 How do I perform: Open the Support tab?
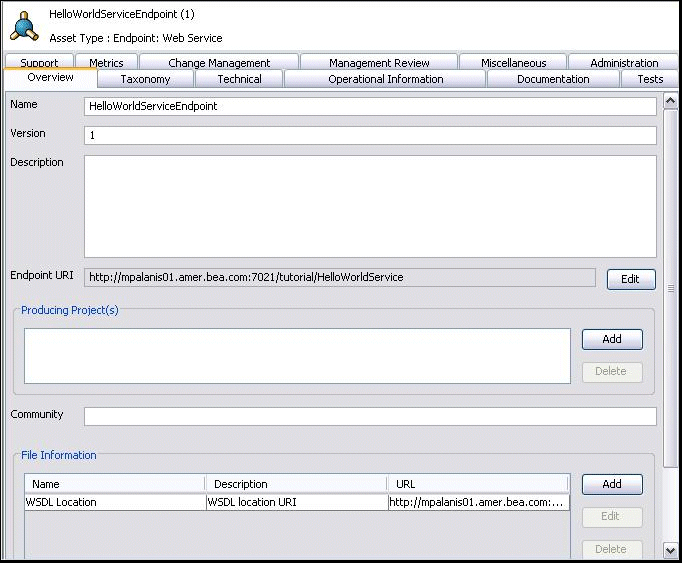pos(39,62)
